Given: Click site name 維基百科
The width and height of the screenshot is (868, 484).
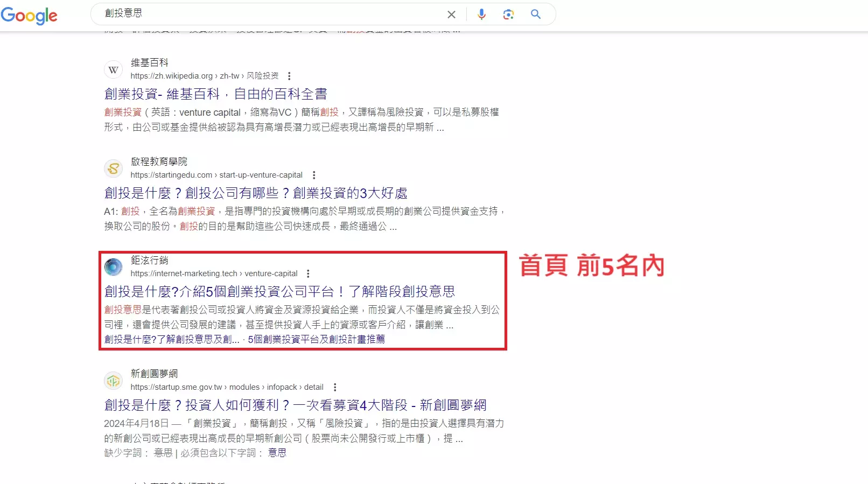Looking at the screenshot, I should tap(150, 62).
